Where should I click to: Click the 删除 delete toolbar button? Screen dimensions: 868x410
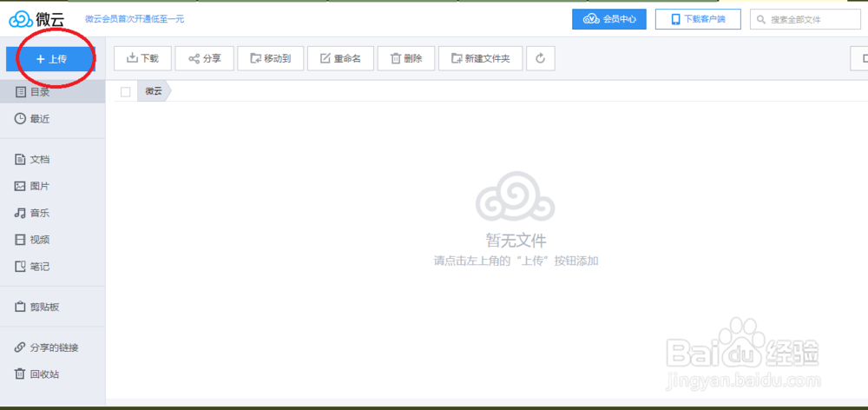coord(406,58)
